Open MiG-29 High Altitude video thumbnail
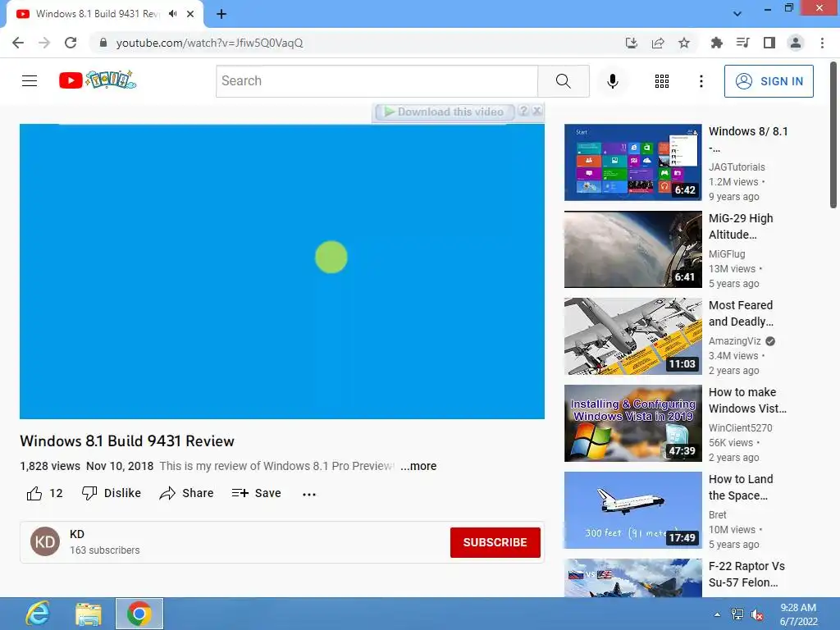 (x=632, y=249)
